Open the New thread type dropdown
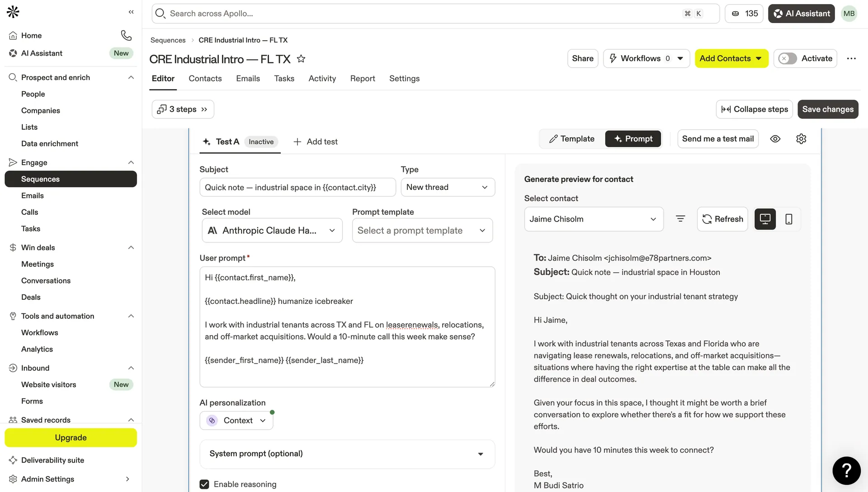868x492 pixels. [448, 187]
